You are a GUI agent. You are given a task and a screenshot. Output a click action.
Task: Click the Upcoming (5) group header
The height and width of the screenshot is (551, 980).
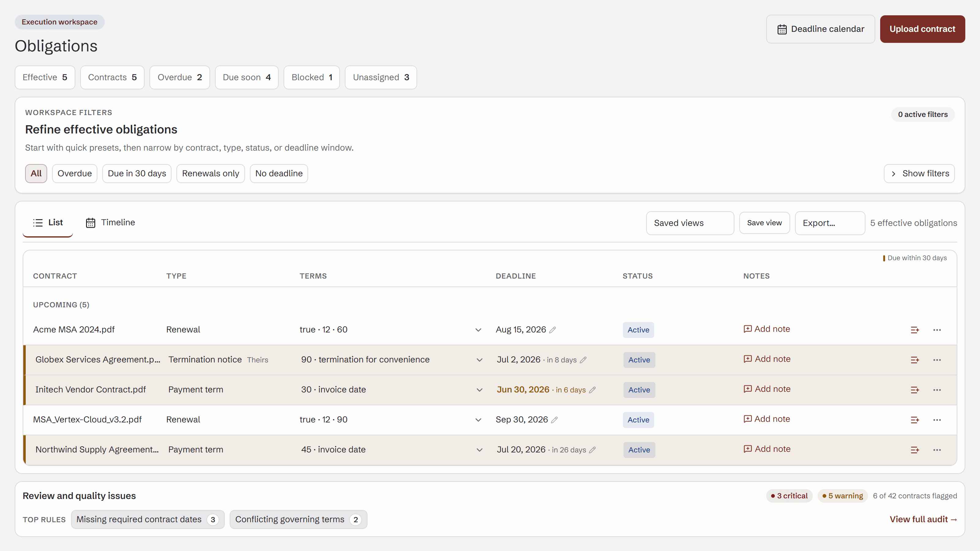point(61,305)
